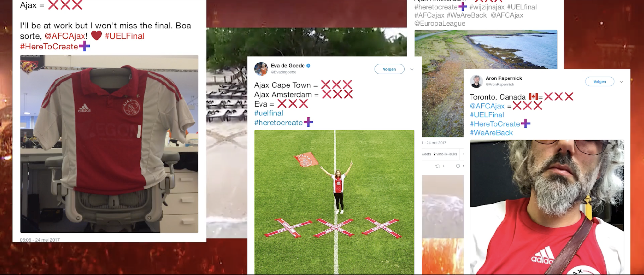Follow Eva de Goede with Volgen button
The height and width of the screenshot is (275, 644).
point(389,69)
